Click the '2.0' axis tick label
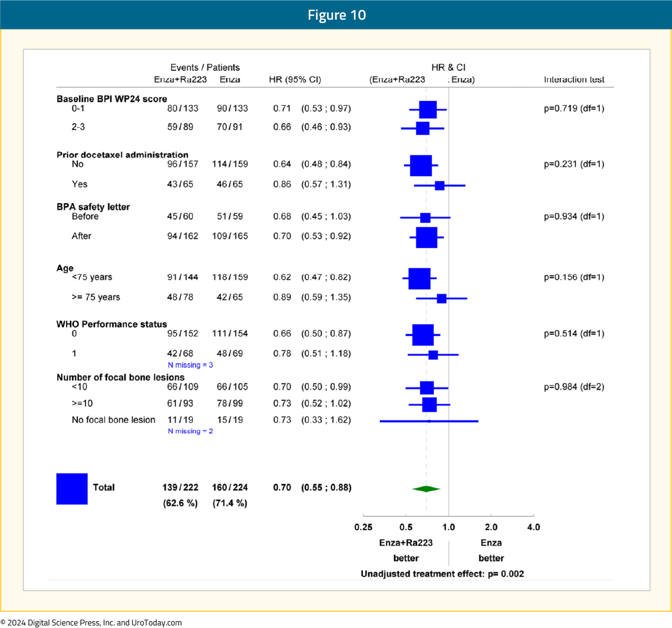672x628 pixels. (x=491, y=527)
